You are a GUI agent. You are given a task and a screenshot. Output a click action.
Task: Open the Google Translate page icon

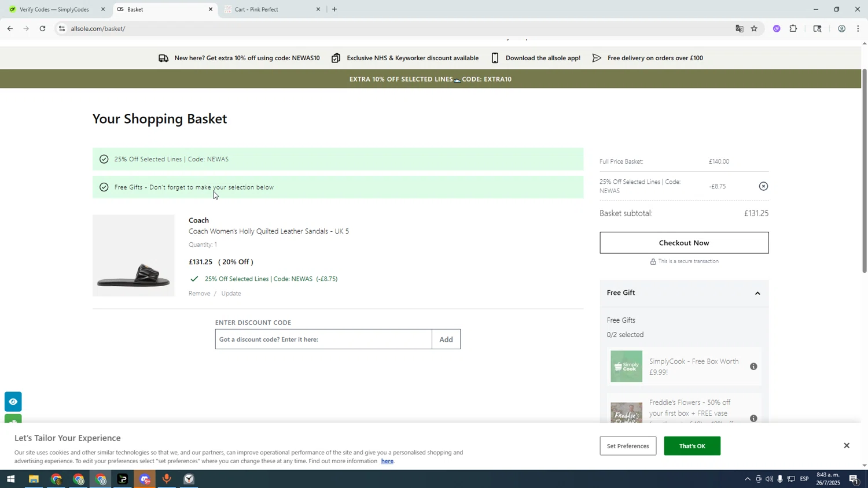(x=740, y=28)
